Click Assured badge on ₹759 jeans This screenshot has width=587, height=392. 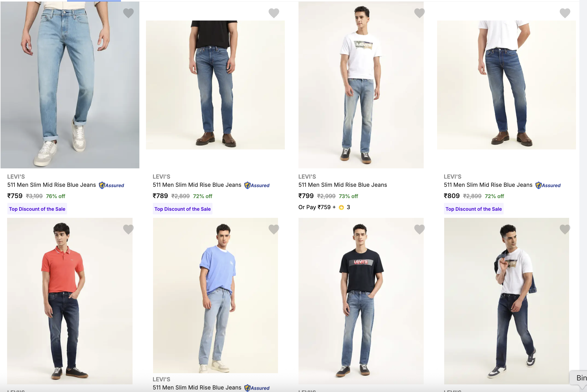(112, 185)
